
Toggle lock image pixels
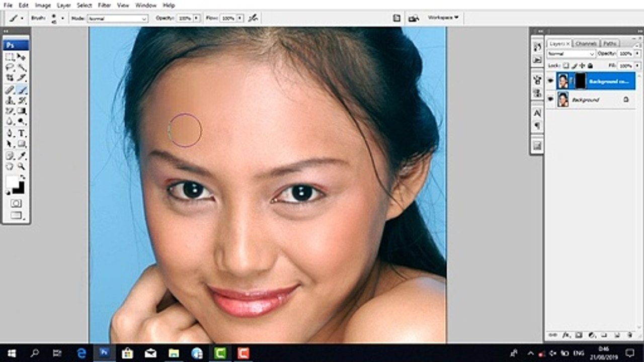click(x=574, y=65)
